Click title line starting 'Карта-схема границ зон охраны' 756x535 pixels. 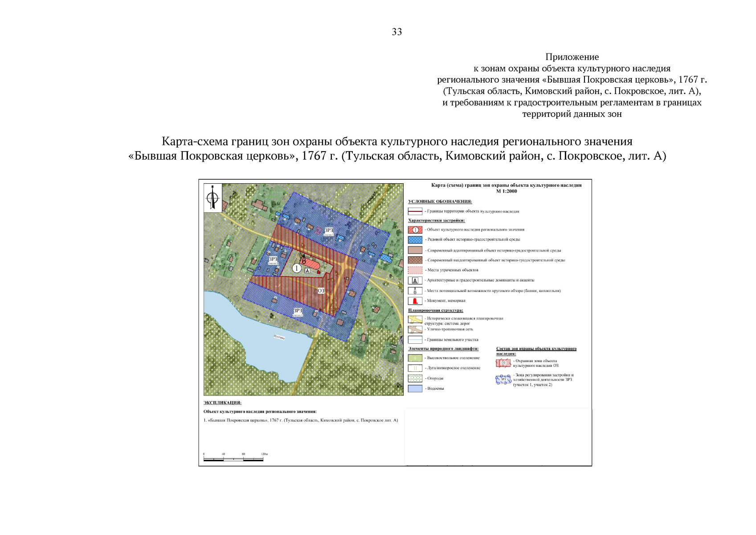pyautogui.click(x=397, y=142)
